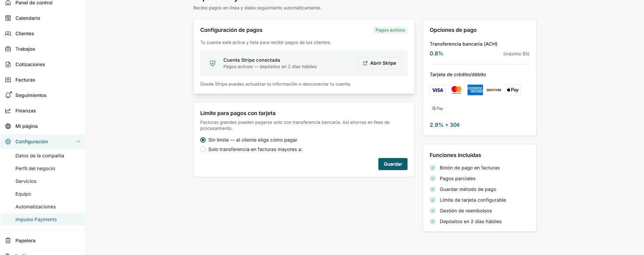Click the Facturas invoice icon
Screen dimensions: 644x255
[x=8, y=80]
